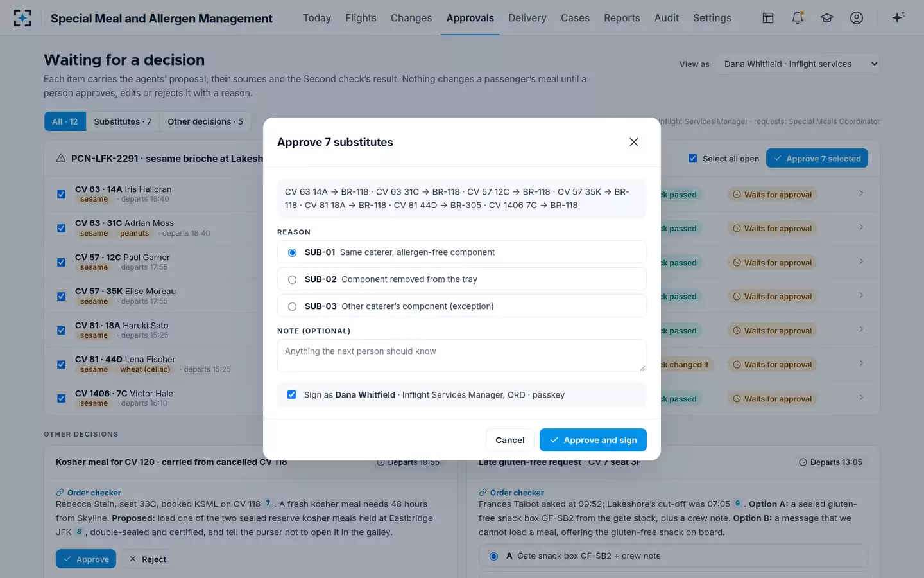Expand the last Waits for approval row chevron
The image size is (924, 578).
point(861,398)
